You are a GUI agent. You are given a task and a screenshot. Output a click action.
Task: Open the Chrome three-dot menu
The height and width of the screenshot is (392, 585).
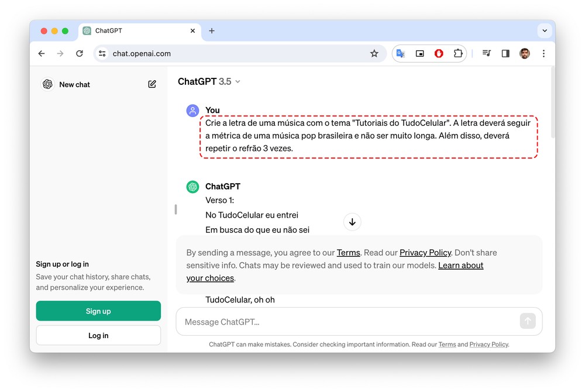(x=543, y=54)
